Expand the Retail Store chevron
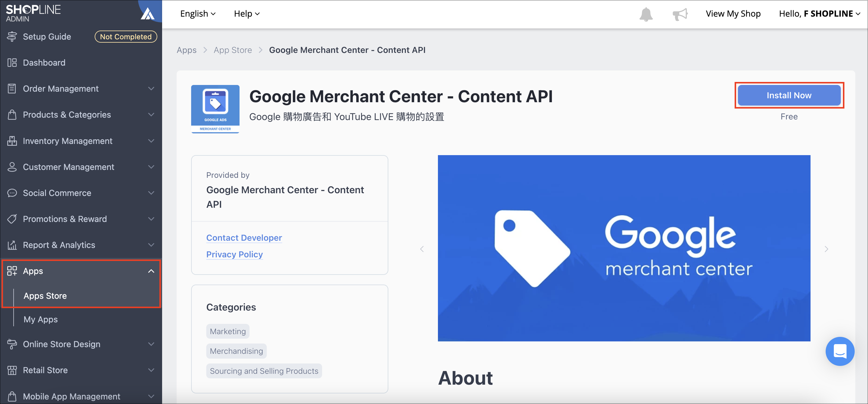868x404 pixels. point(151,370)
